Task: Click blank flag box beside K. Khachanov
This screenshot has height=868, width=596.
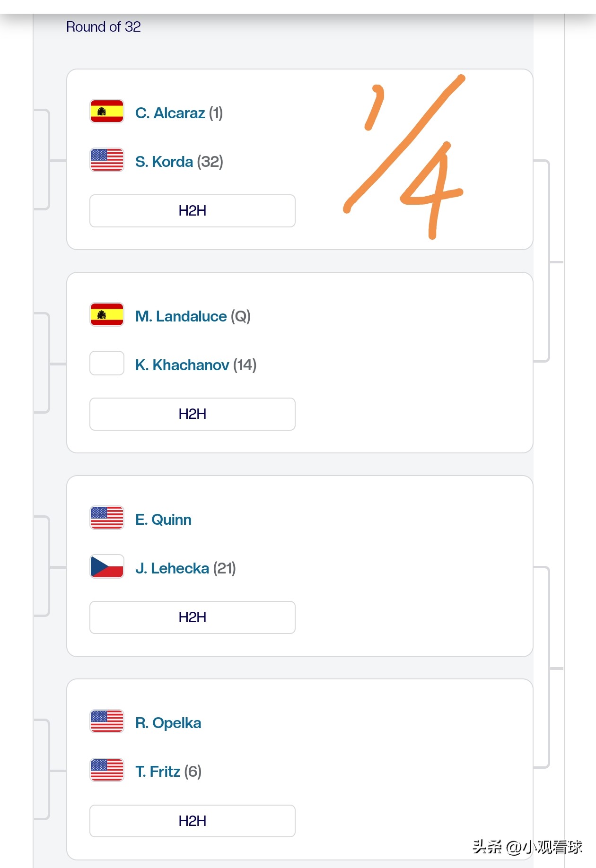Action: pos(107,363)
